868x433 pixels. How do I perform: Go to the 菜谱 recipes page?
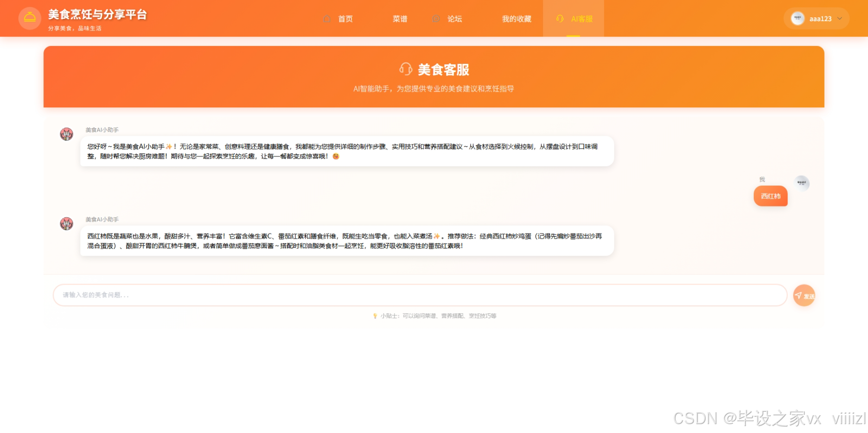(400, 19)
